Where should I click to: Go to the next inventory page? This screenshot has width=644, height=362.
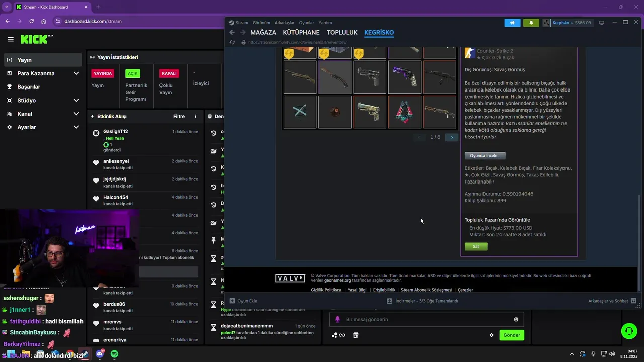click(x=451, y=137)
